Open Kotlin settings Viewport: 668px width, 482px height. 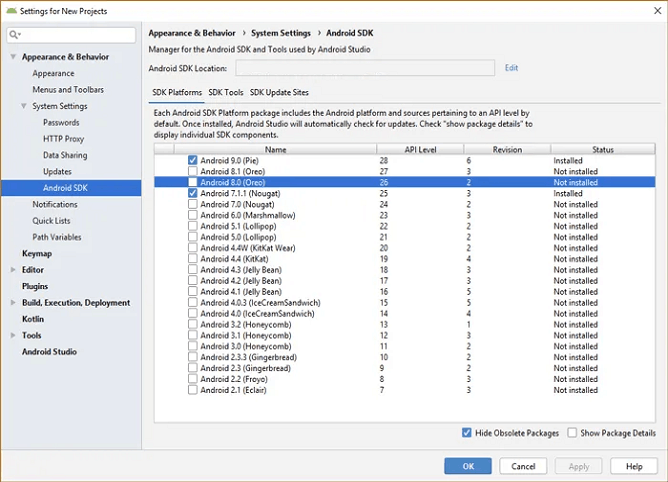click(x=33, y=319)
